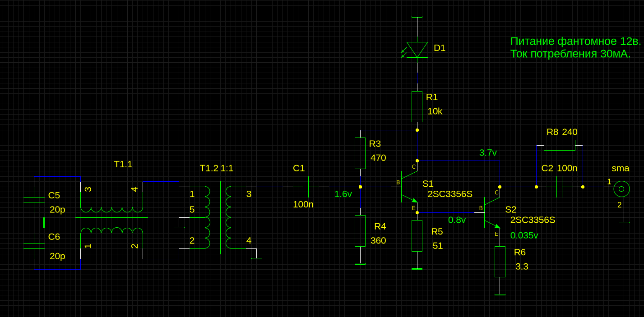
Task: Select the C2 100n capacitor symbol
Action: pyautogui.click(x=559, y=187)
